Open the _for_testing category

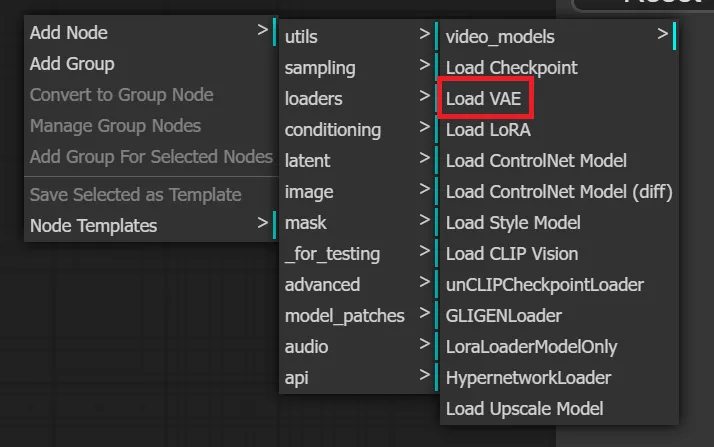click(x=356, y=254)
